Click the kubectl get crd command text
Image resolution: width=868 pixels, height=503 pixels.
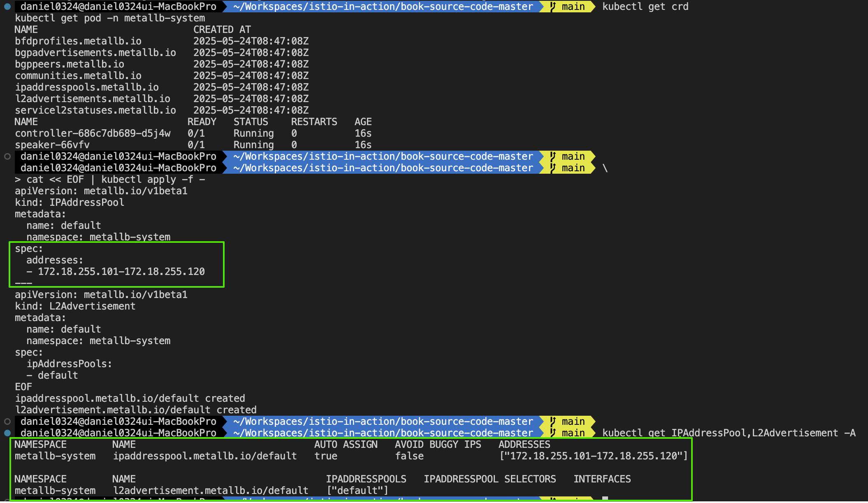[x=645, y=7]
